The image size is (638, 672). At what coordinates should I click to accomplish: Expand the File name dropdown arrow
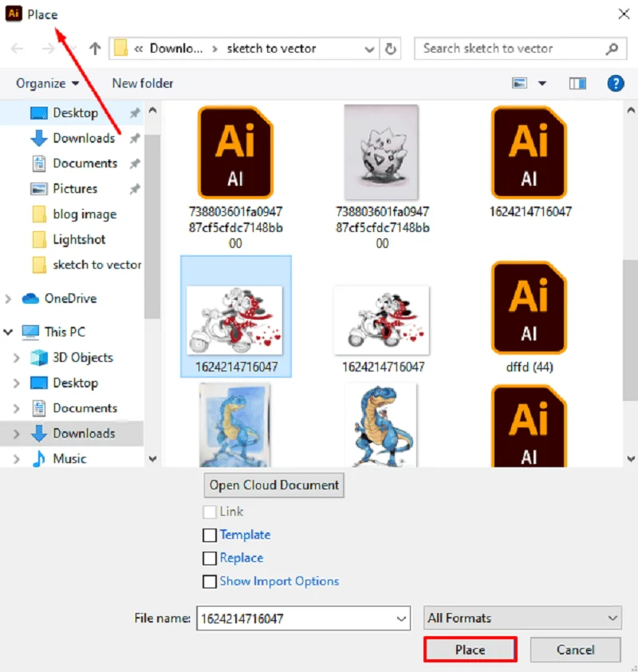coord(401,619)
